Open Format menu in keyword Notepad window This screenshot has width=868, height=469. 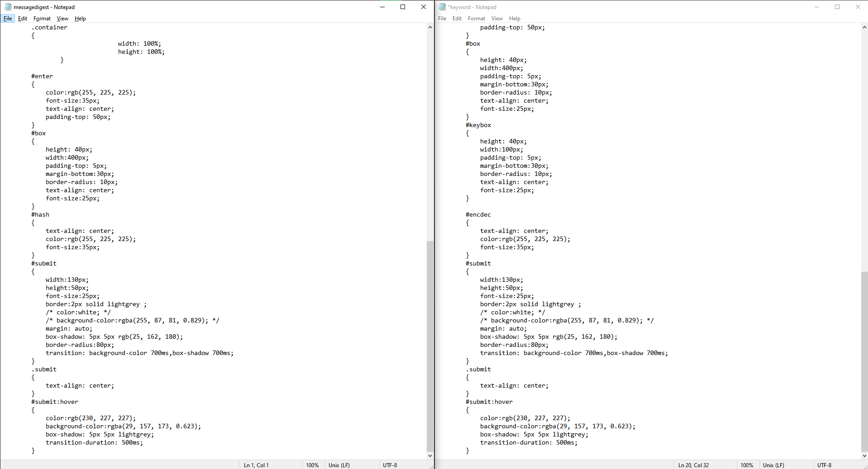tap(477, 19)
